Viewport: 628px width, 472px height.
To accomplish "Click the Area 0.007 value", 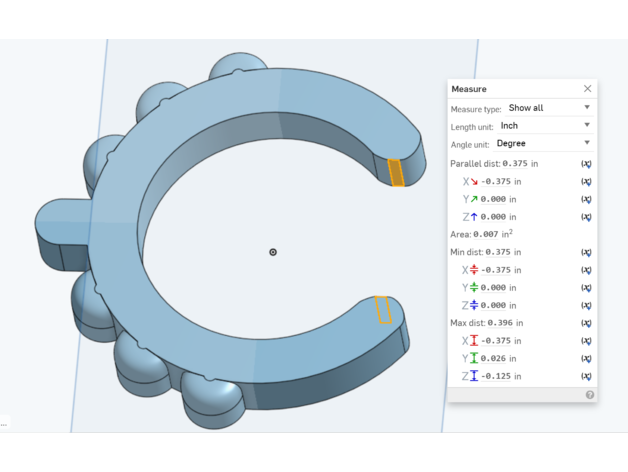I will pyautogui.click(x=487, y=234).
